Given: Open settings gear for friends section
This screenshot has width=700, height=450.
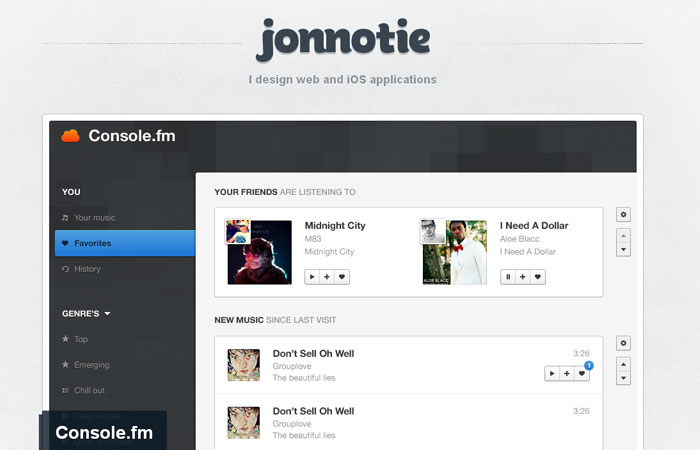Looking at the screenshot, I should coord(623,215).
